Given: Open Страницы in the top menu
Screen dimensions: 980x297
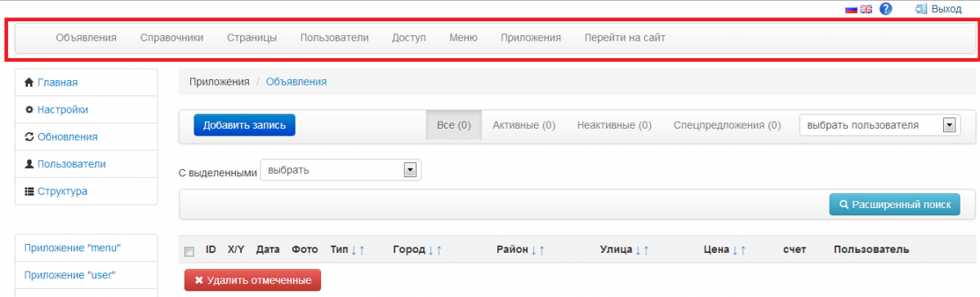Looking at the screenshot, I should click(252, 38).
